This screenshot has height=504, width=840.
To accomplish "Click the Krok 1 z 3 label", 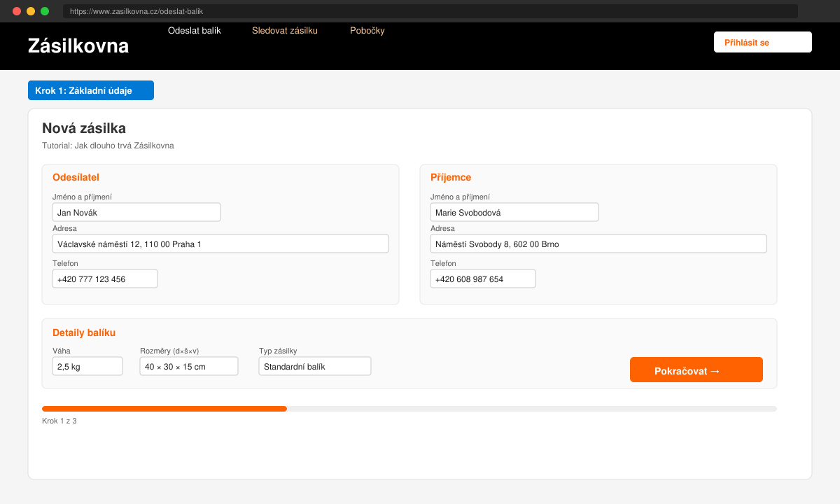I will (x=59, y=421).
